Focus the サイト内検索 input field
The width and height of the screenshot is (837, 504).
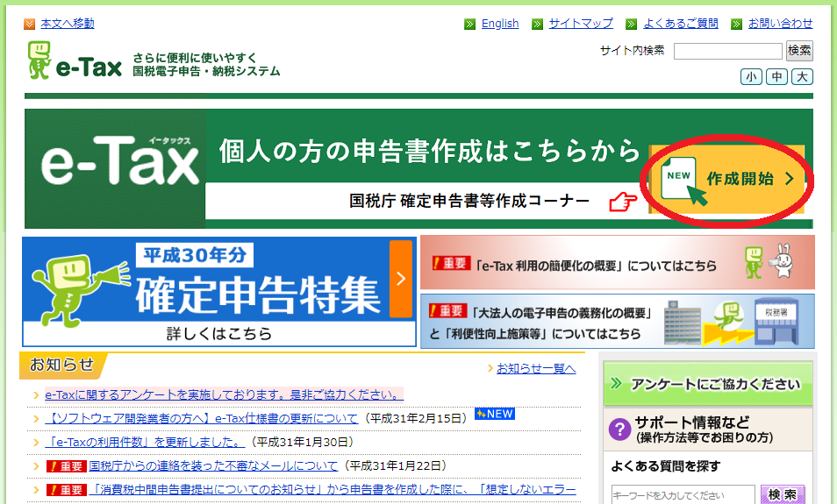pyautogui.click(x=727, y=51)
